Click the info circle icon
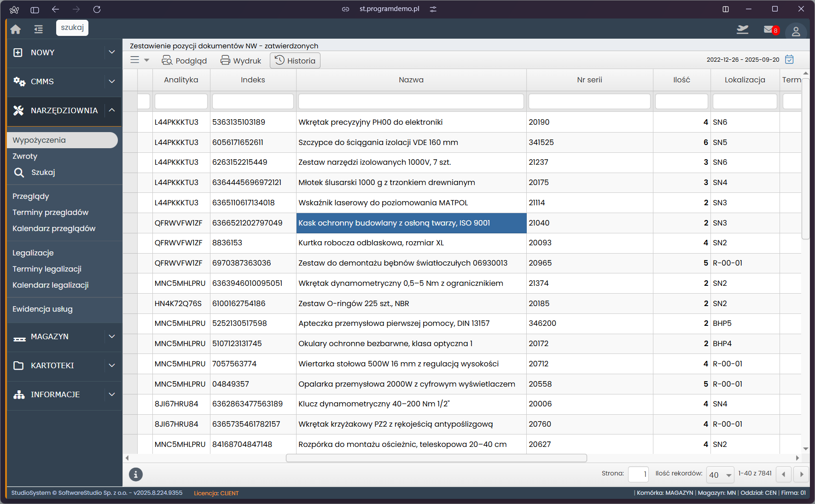This screenshot has width=815, height=504. coord(135,474)
